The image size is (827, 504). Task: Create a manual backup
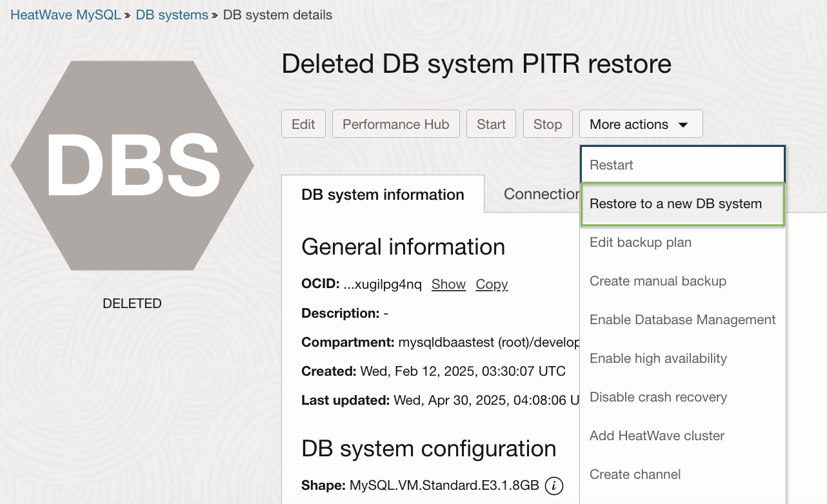coord(657,281)
